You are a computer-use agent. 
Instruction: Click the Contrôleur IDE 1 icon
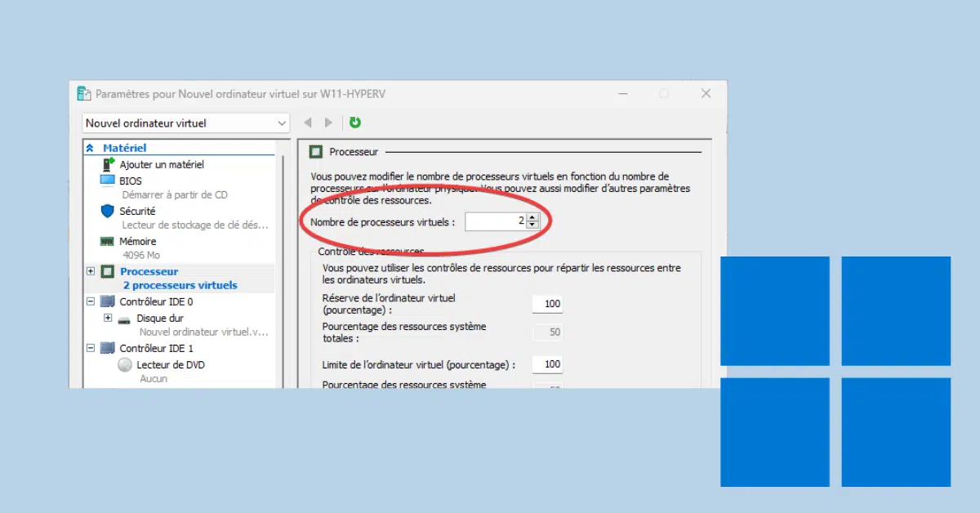[x=107, y=348]
